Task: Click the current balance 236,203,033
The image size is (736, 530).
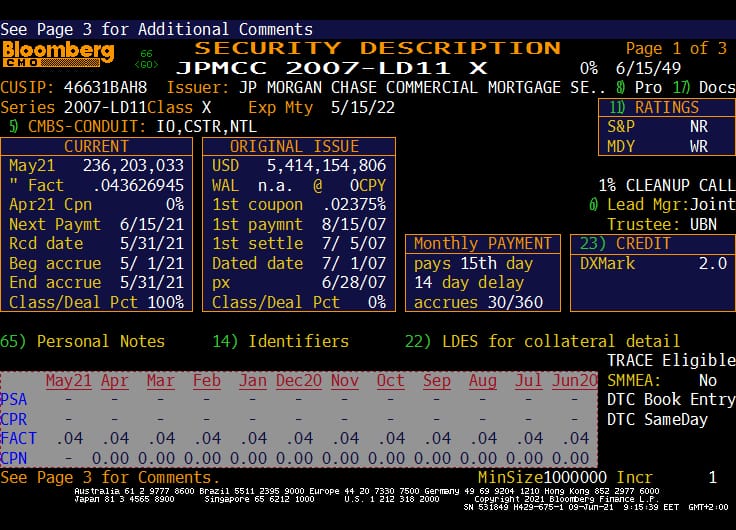Action: point(133,166)
